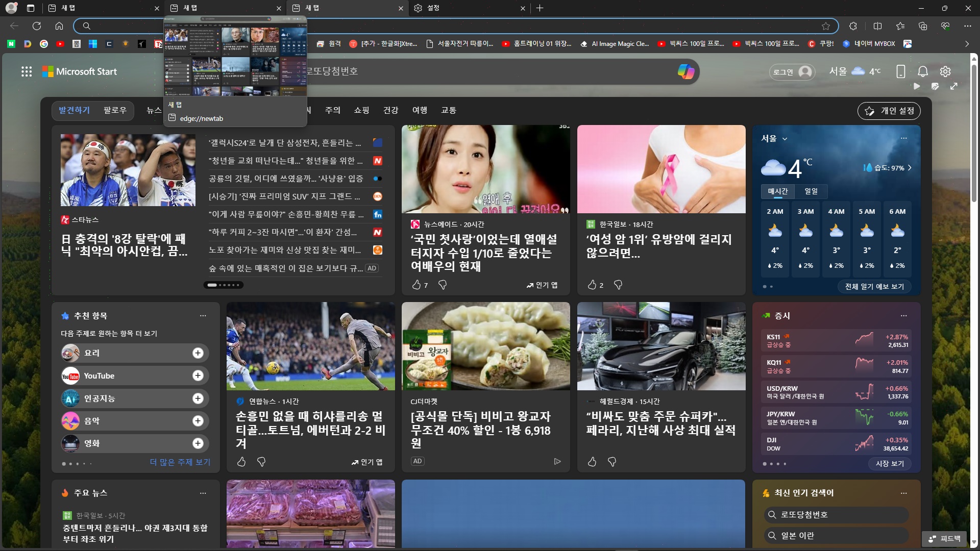The width and height of the screenshot is (980, 551).
Task: Click the 시장 보기 button
Action: coord(890,464)
